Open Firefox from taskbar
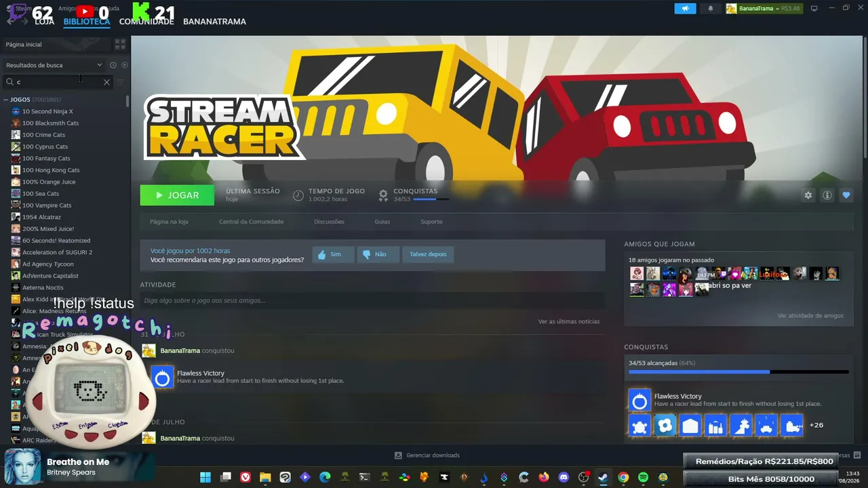Screen dimensions: 868x488 click(544, 477)
